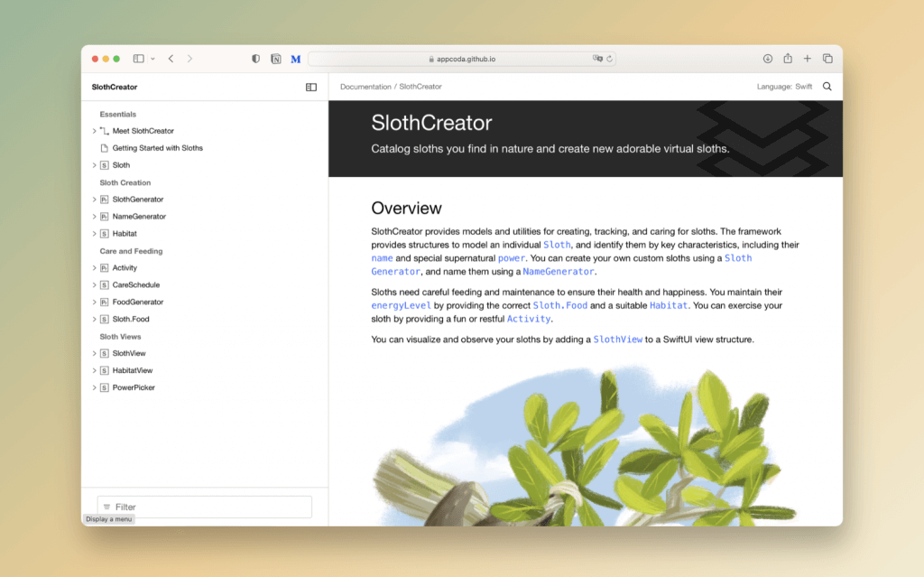Screen dimensions: 924x577
Task: Open a new tab with plus icon
Action: pos(808,59)
